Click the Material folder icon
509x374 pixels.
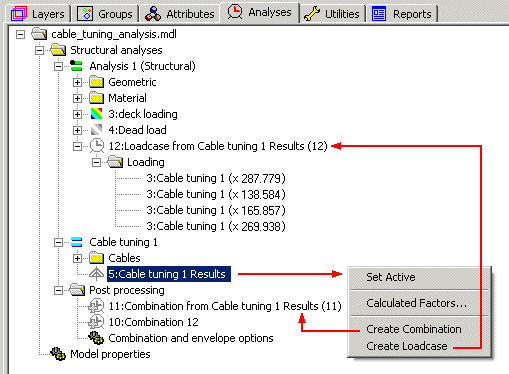pos(97,98)
